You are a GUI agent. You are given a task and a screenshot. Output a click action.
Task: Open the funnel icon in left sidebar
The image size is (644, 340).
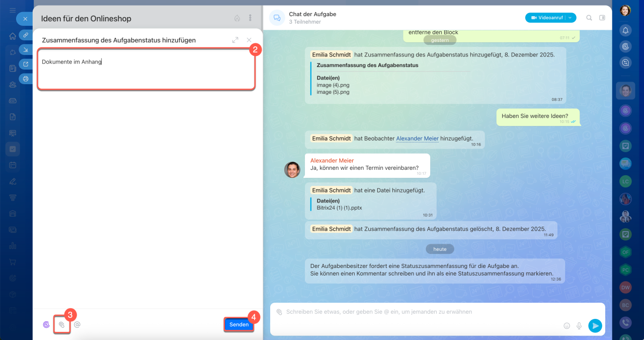point(13,197)
